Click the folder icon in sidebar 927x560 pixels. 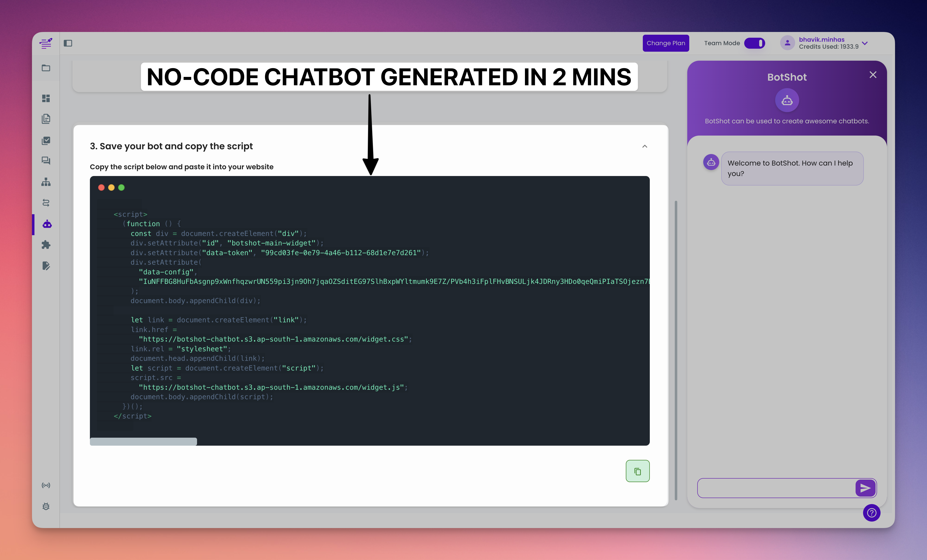(x=46, y=68)
